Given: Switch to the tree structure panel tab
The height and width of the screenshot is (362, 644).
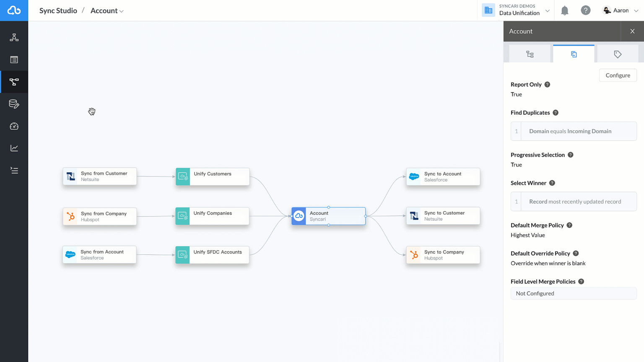Looking at the screenshot, I should click(x=530, y=54).
